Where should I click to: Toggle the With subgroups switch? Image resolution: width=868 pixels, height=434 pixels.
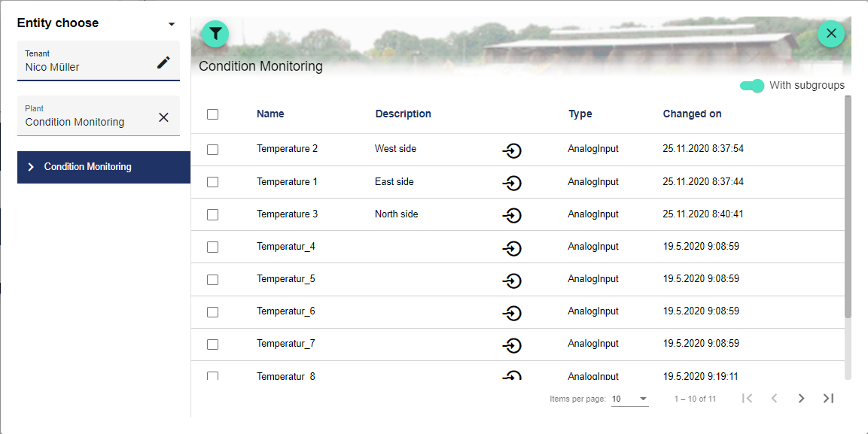(752, 86)
